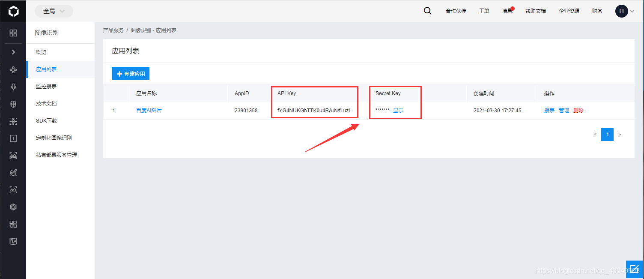Open 工单 in the top navigation
Screen dimensions: 644x279
tap(484, 11)
